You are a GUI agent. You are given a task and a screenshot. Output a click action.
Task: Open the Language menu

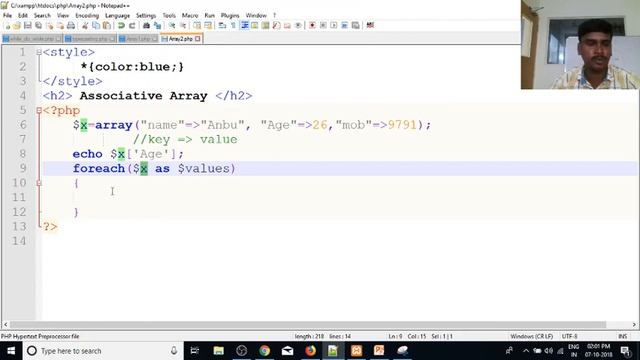(118, 16)
